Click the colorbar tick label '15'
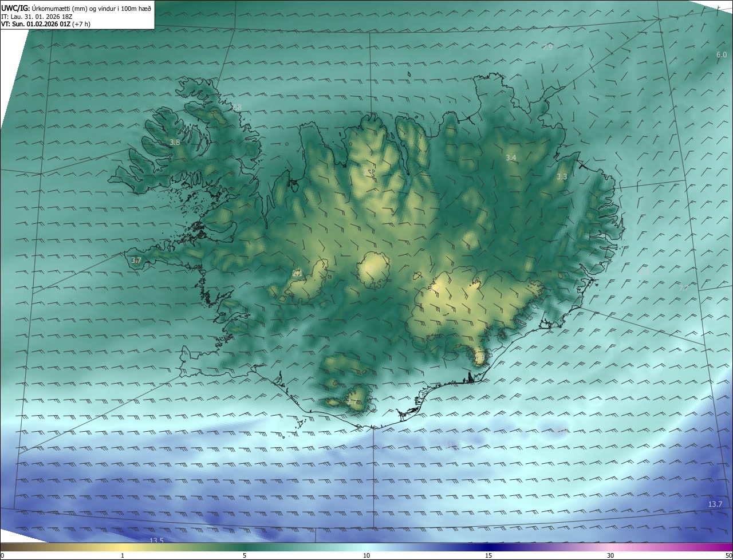The height and width of the screenshot is (560, 733). pyautogui.click(x=488, y=555)
